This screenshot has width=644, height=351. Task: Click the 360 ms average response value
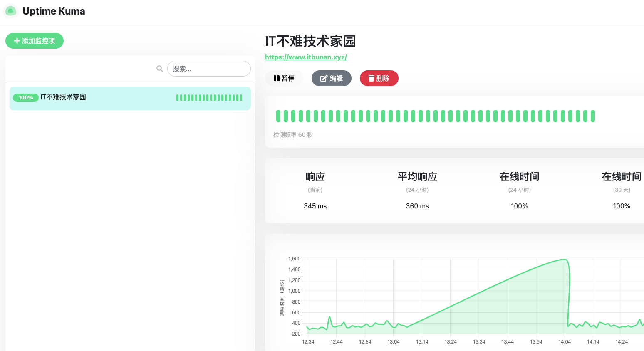[x=417, y=206]
